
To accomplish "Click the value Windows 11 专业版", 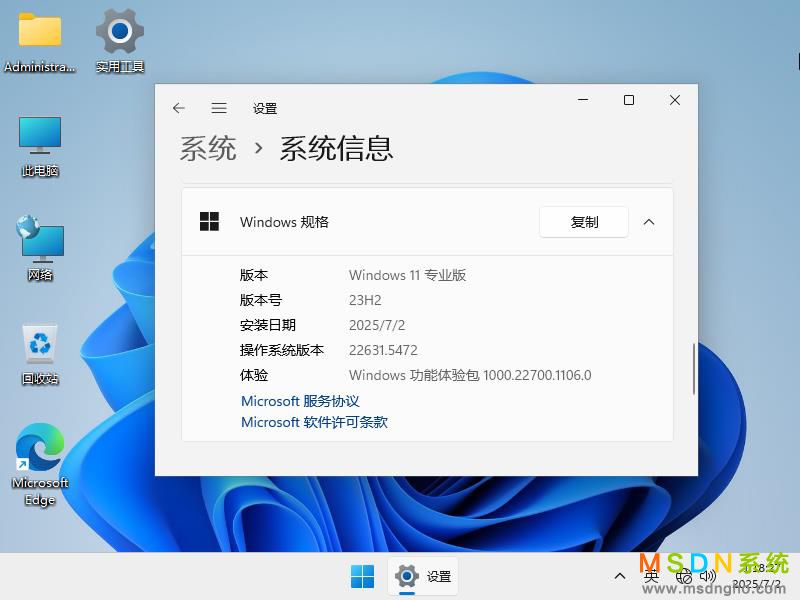I will (x=407, y=275).
